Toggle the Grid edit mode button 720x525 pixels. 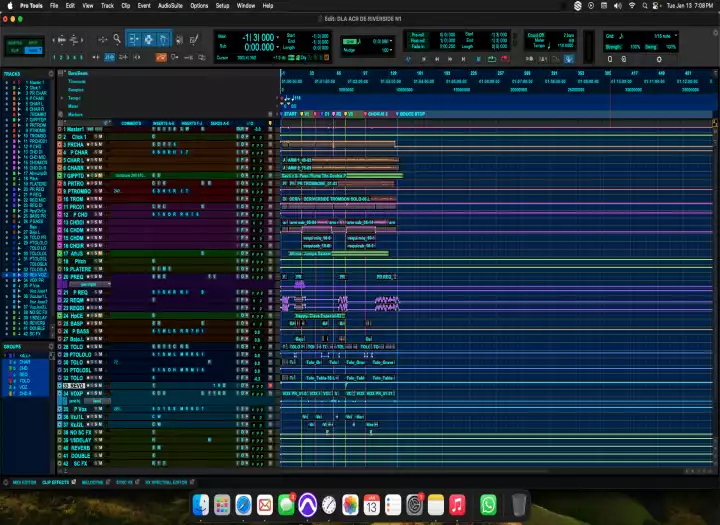tap(34, 50)
